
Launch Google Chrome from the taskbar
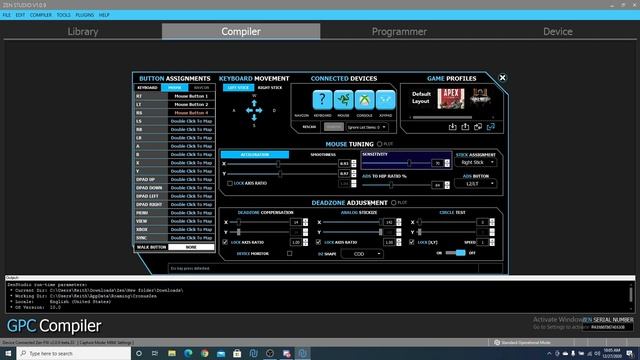point(204,353)
